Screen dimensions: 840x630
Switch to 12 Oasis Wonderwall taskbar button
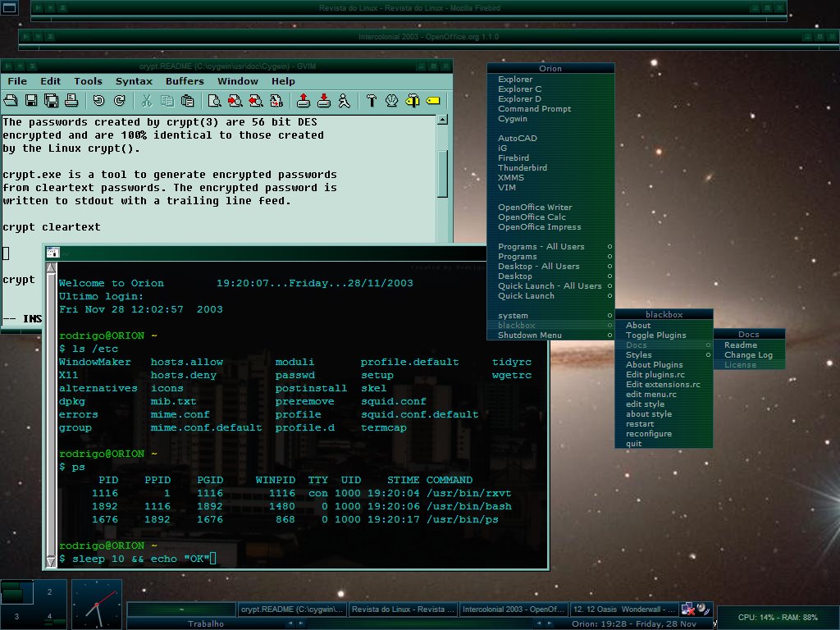coord(624,609)
